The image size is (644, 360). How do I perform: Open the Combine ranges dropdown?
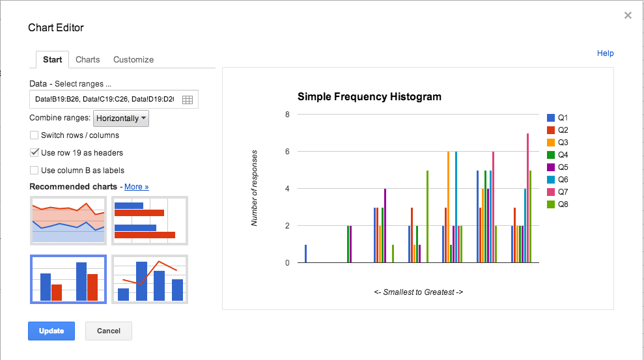[121, 118]
